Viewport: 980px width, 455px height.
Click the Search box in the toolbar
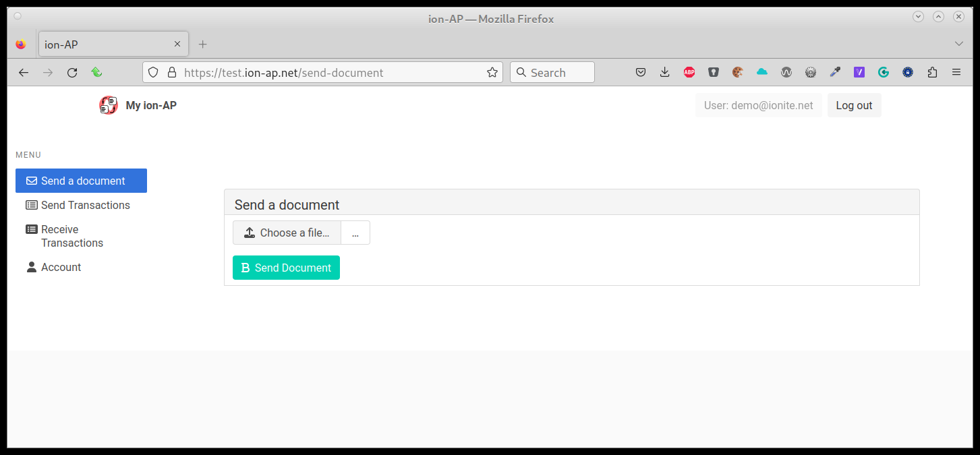(x=552, y=72)
